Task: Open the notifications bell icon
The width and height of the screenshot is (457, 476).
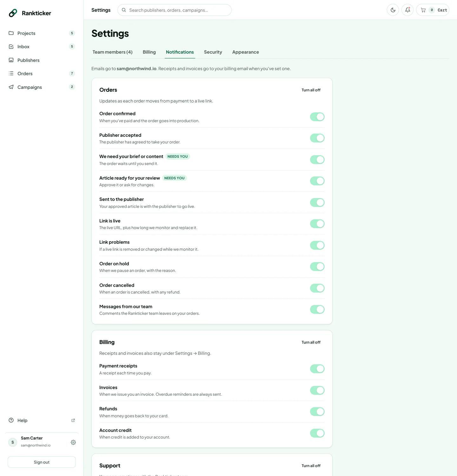Action: point(407,10)
